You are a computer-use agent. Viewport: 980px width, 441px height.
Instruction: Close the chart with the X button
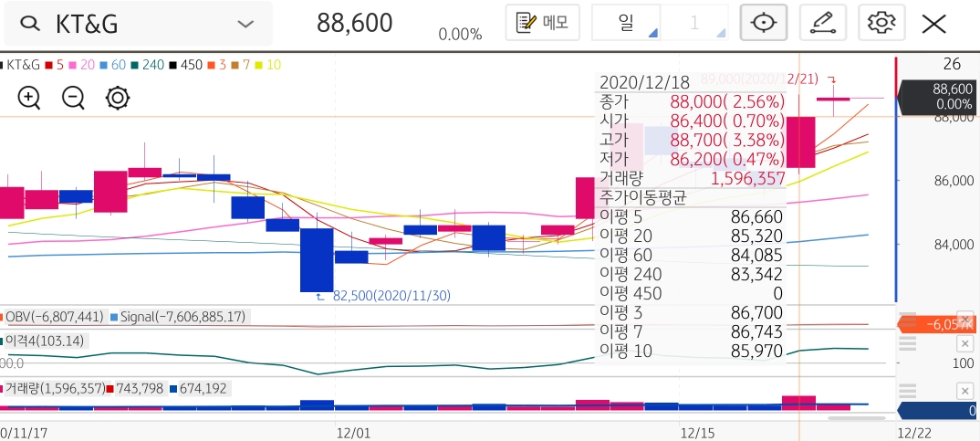pyautogui.click(x=933, y=24)
